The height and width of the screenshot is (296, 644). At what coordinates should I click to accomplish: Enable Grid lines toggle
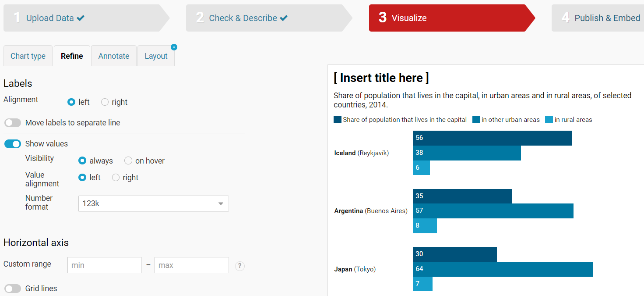point(13,289)
